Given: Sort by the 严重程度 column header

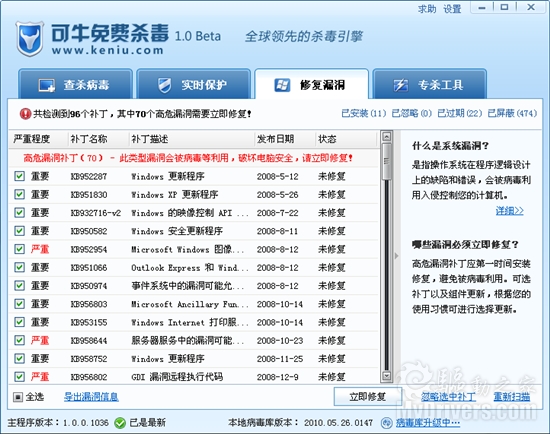Looking at the screenshot, I should [38, 139].
